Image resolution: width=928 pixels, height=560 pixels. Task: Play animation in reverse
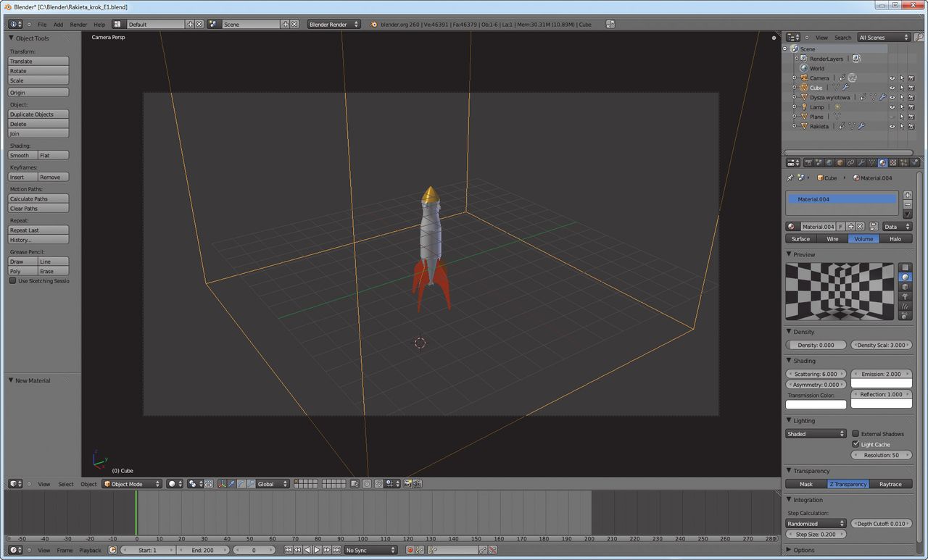[307, 550]
